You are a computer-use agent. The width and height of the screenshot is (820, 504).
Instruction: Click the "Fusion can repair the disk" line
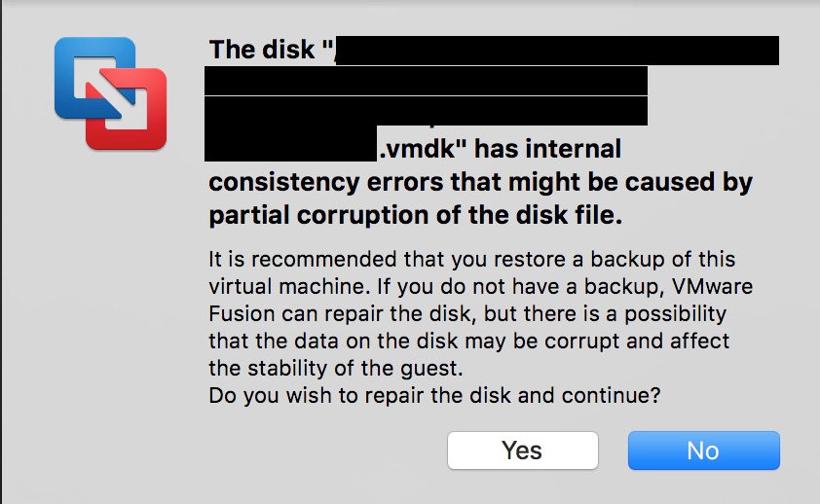(x=467, y=314)
